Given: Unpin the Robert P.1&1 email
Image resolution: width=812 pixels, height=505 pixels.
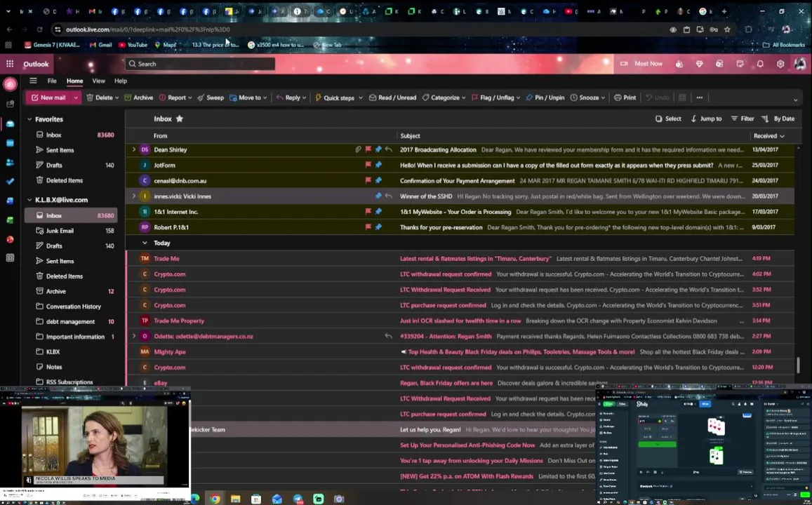Looking at the screenshot, I should tap(378, 227).
